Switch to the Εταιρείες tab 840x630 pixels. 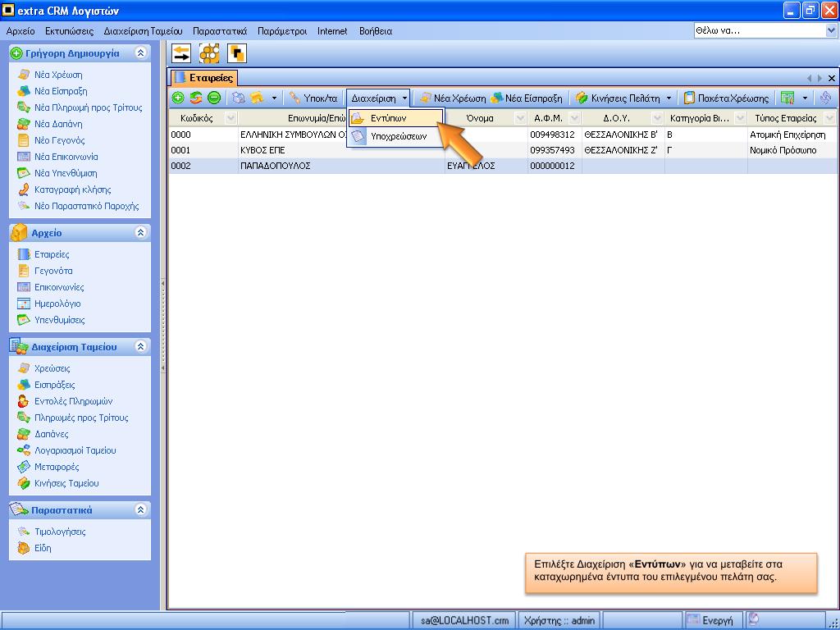[204, 78]
